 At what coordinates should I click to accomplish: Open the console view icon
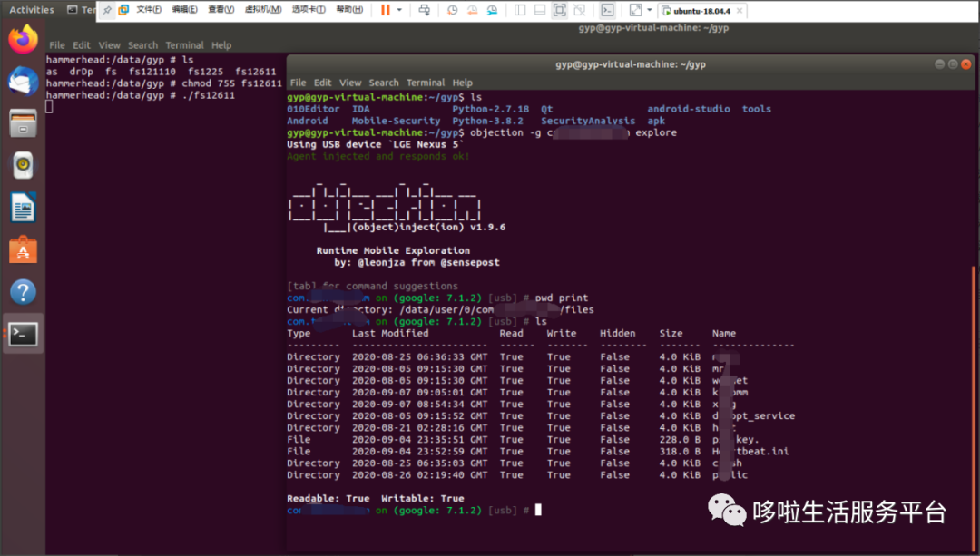pos(607,10)
